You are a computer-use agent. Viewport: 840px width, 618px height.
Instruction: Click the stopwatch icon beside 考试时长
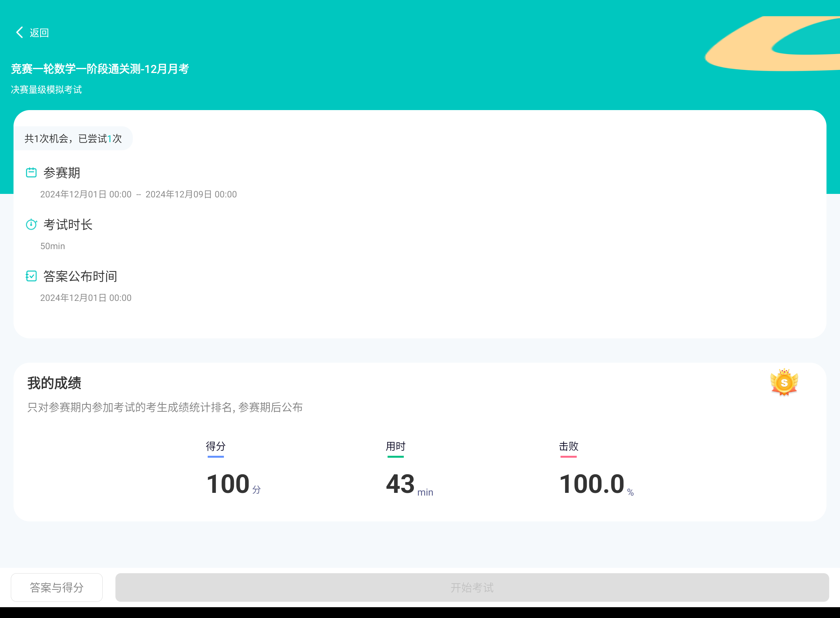tap(31, 224)
